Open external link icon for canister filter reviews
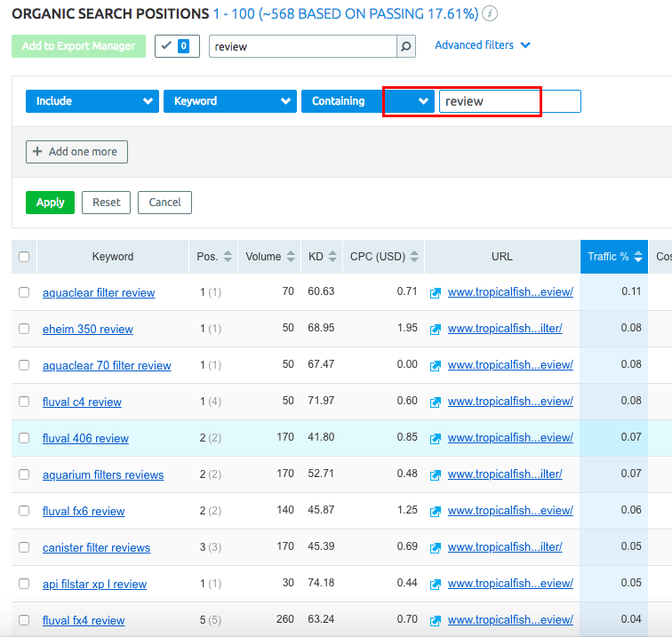The image size is (672, 637). point(436,548)
